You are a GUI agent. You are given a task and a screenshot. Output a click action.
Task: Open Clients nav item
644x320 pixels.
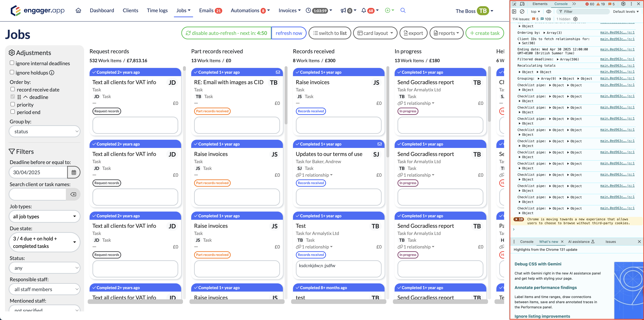click(130, 10)
